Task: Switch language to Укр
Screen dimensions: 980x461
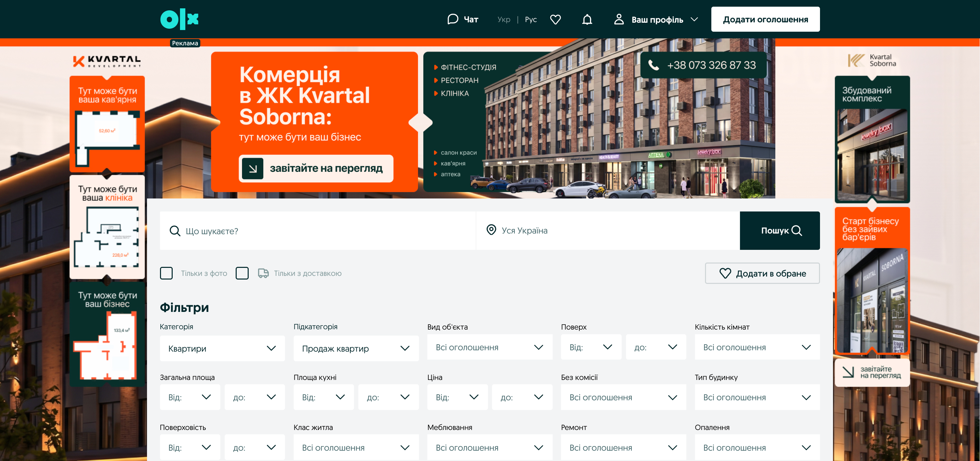Action: 504,19
